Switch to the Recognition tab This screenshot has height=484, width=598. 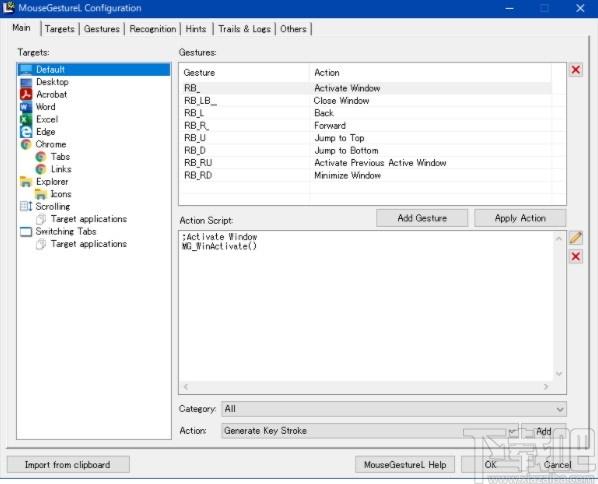153,29
